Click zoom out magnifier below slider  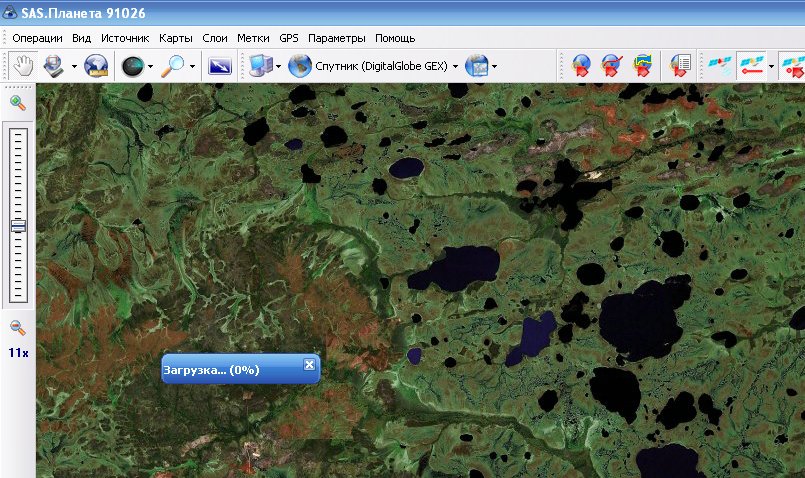(x=18, y=327)
